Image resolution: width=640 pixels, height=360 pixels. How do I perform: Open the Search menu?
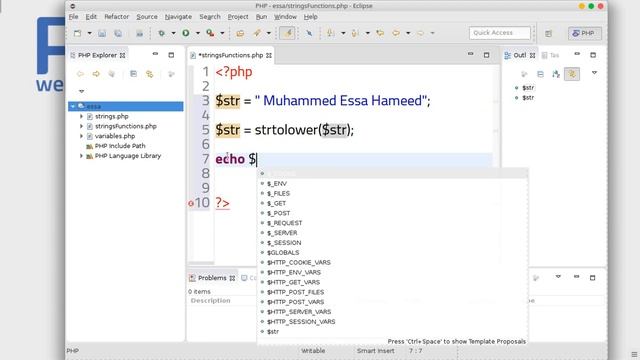tap(210, 17)
